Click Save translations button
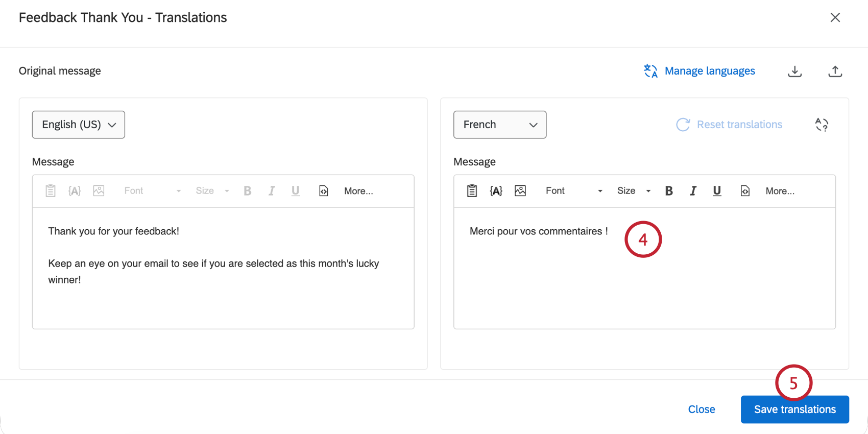Image resolution: width=868 pixels, height=434 pixels. click(x=794, y=409)
